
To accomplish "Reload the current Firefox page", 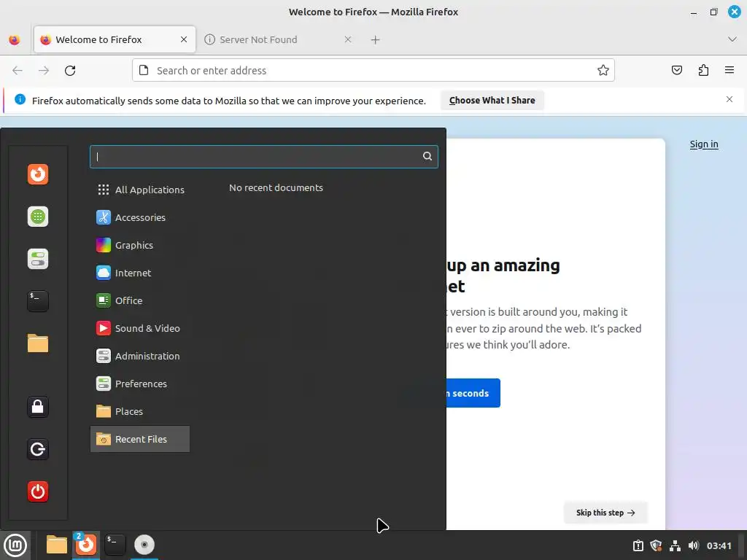I will coord(70,71).
